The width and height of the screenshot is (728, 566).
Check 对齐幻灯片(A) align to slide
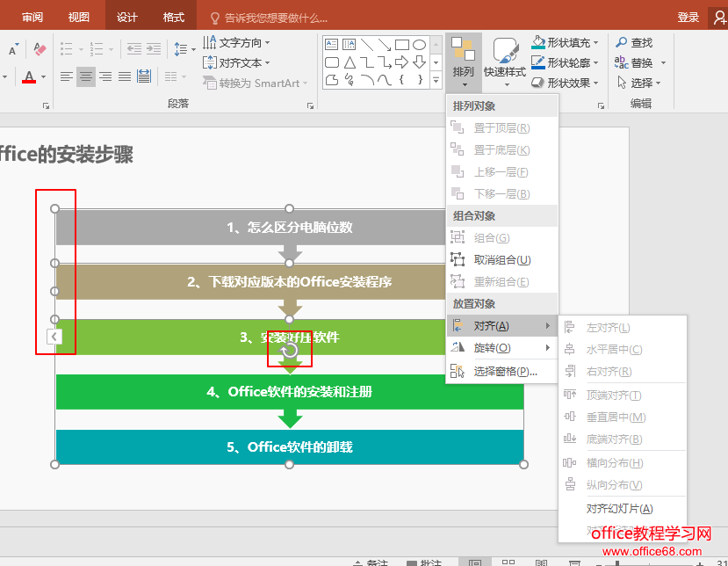[x=622, y=509]
